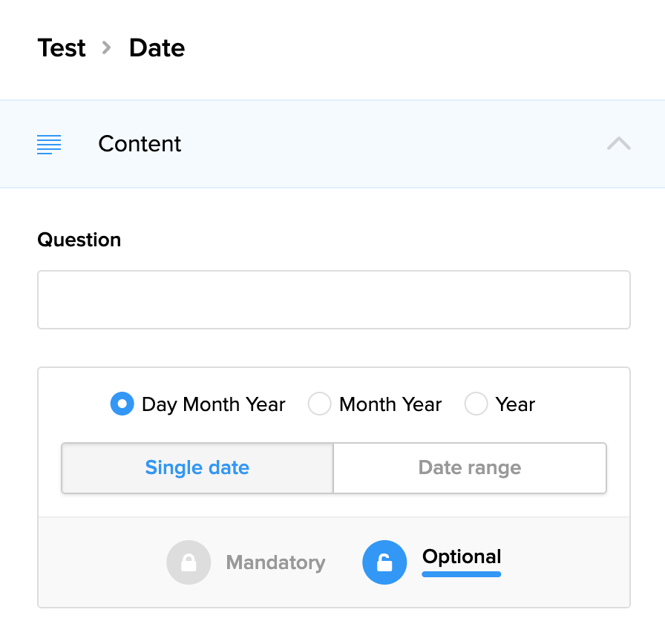Choose the Optional text label
665x644 pixels.
(462, 557)
